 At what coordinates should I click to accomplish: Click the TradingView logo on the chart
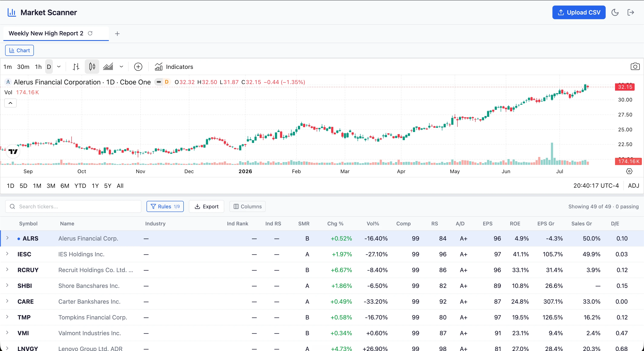coord(13,151)
